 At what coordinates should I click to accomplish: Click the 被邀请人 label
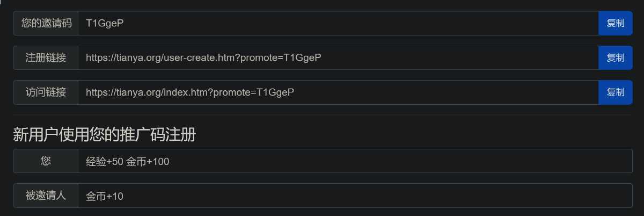click(x=46, y=196)
